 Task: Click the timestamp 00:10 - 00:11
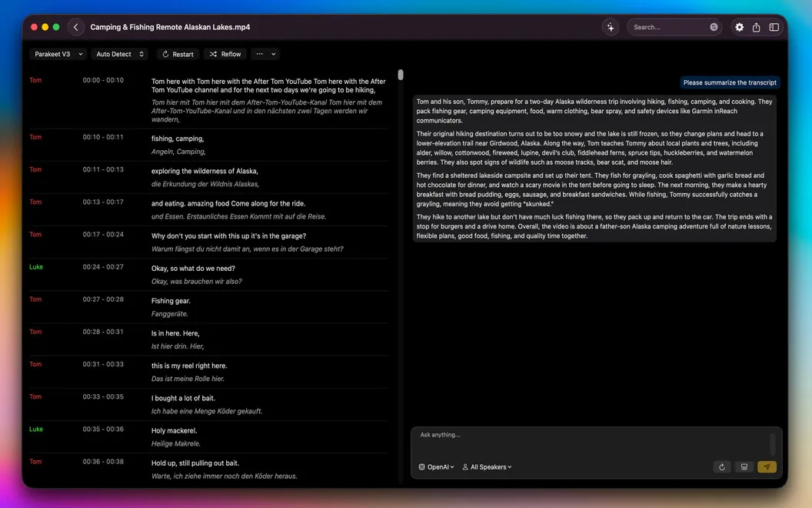[x=103, y=137]
